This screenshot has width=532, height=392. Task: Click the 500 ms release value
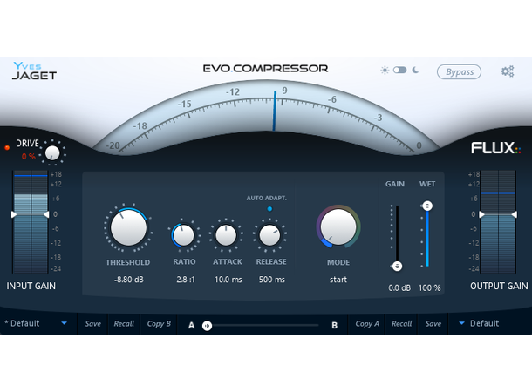[272, 280]
